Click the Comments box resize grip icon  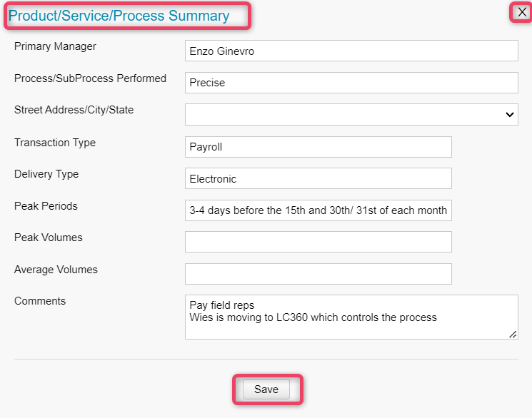(513, 335)
